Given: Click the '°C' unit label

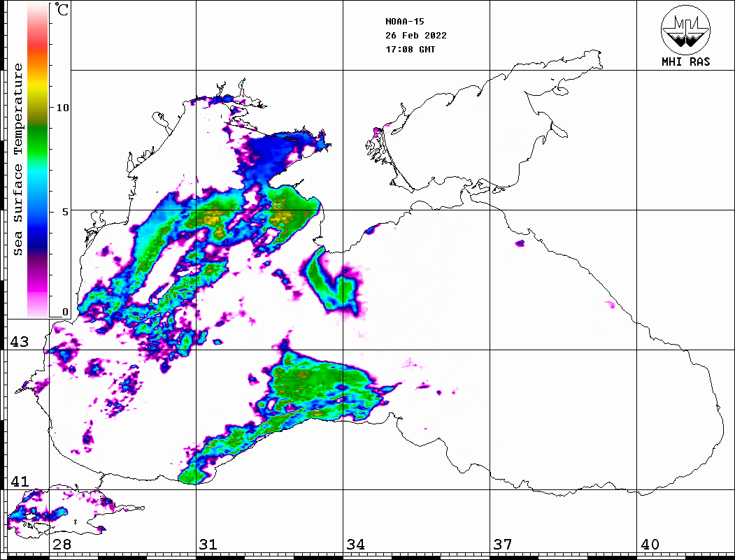Looking at the screenshot, I should (62, 9).
